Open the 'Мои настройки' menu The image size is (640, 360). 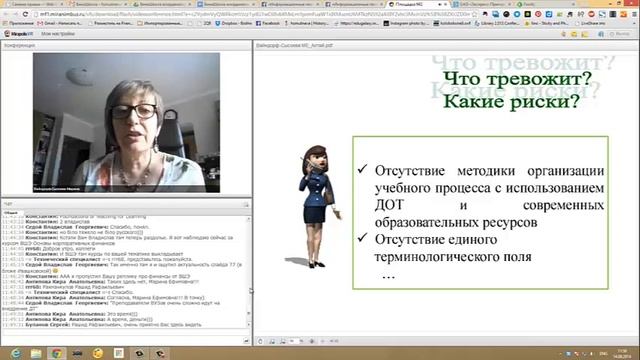coord(58,34)
